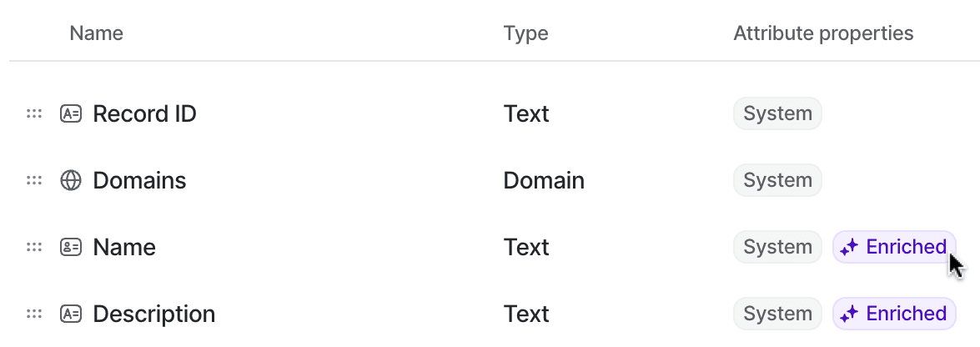Click the Enriched badge in Description row

coord(894,314)
